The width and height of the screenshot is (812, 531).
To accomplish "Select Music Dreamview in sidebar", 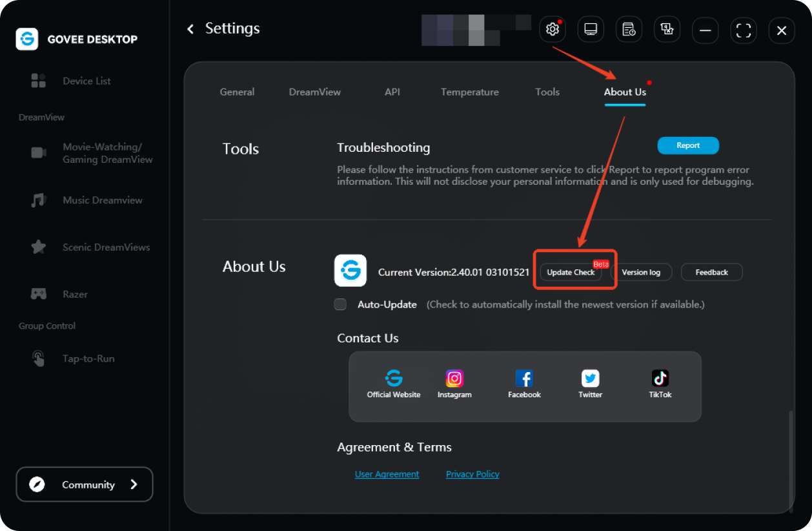I will coord(102,200).
